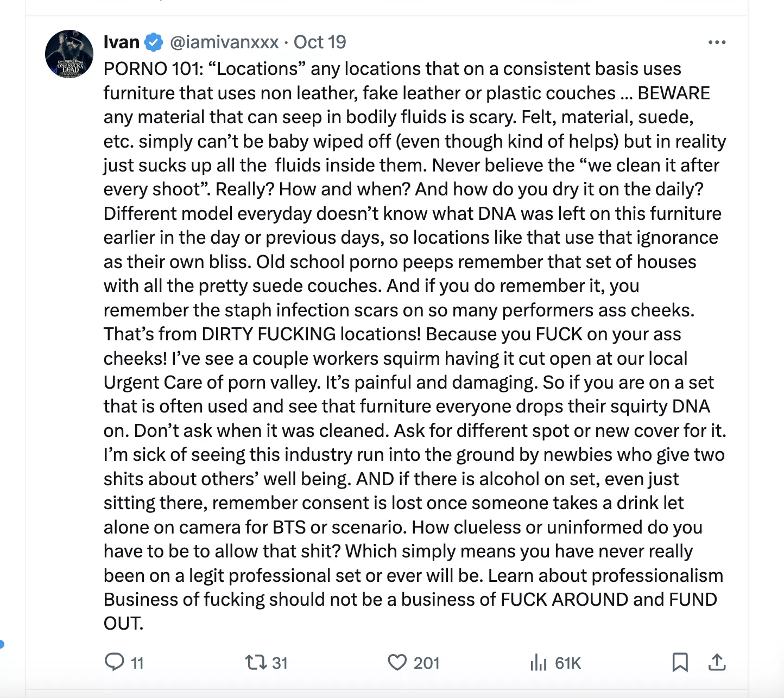Share the post via upload arrow icon
This screenshot has height=698, width=784.
717,662
